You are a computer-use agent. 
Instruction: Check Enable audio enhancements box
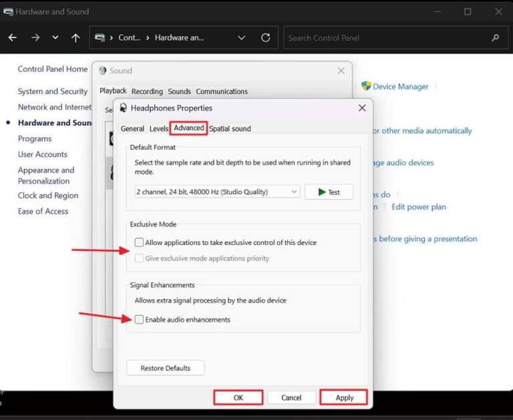point(139,320)
